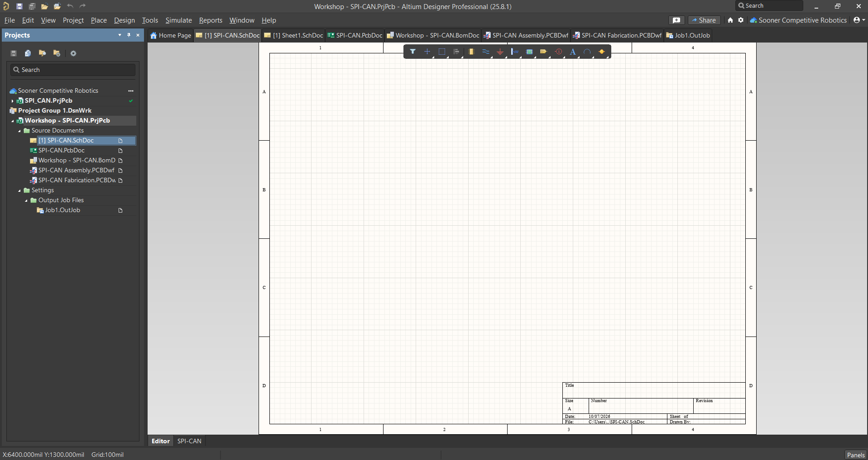Pick the Place Port D1 tool

[544, 52]
